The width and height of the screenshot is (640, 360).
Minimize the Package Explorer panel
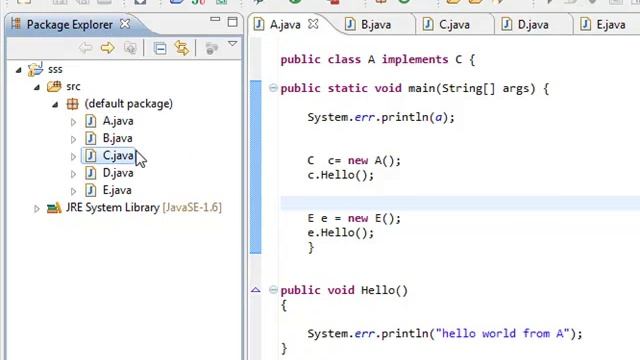coord(215,20)
